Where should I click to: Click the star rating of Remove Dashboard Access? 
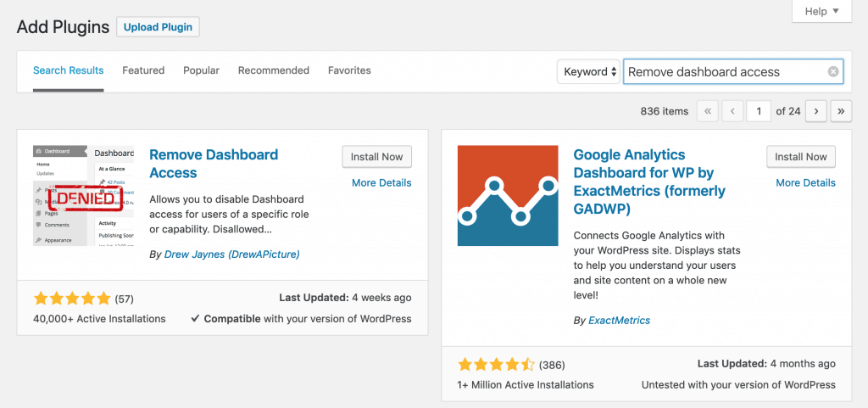click(72, 299)
